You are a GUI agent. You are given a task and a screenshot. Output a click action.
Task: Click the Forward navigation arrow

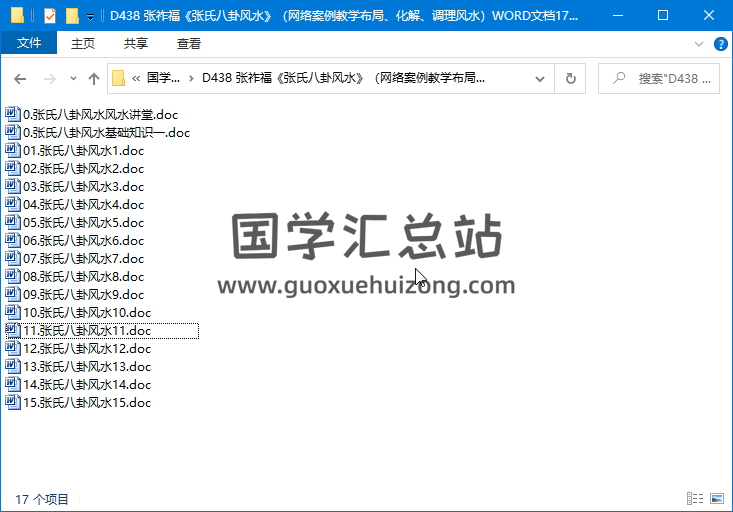coord(50,79)
